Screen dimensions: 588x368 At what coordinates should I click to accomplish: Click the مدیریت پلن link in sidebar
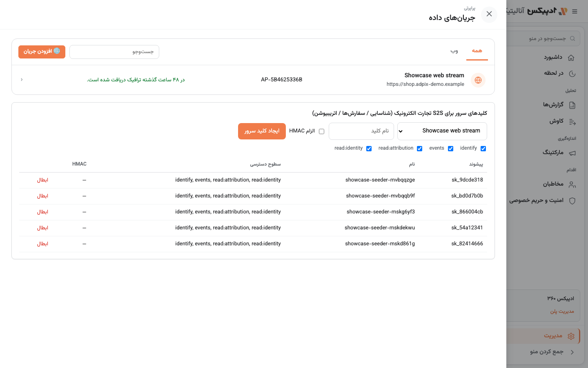[562, 311]
